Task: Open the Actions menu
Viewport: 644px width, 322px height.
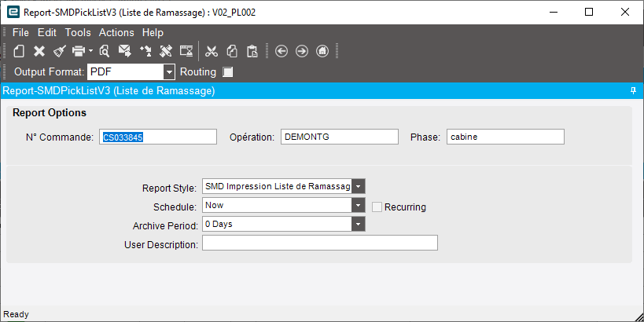Action: coord(116,32)
